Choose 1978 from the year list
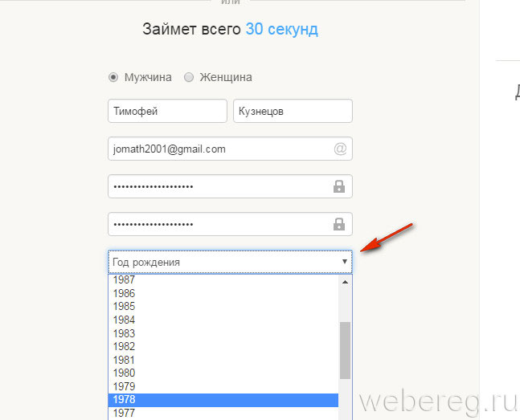This screenshot has height=420, width=520. click(x=223, y=400)
